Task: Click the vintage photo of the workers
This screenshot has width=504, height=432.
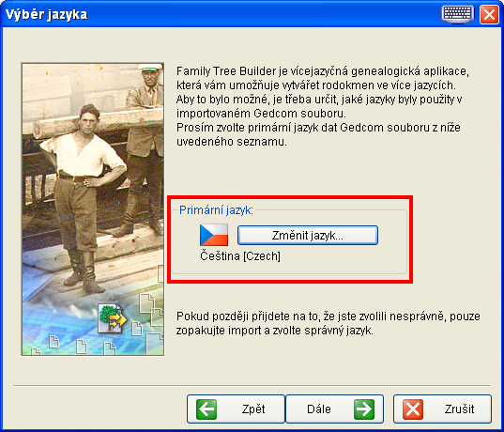Action: (93, 209)
